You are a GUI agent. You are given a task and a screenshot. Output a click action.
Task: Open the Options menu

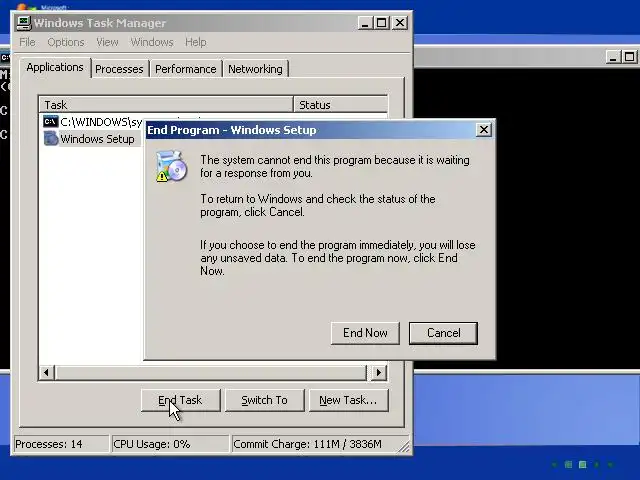(66, 42)
